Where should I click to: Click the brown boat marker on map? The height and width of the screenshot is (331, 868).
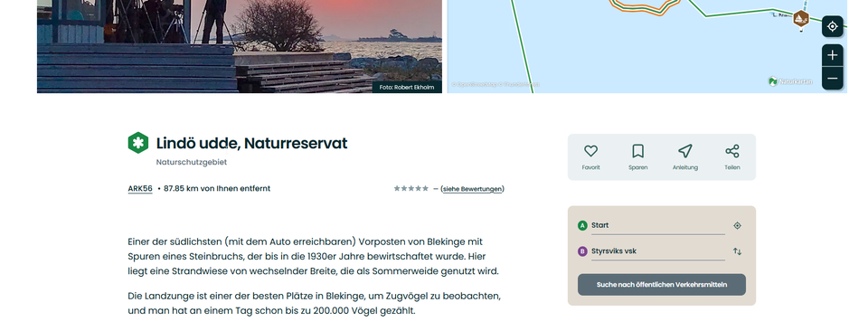(x=800, y=19)
